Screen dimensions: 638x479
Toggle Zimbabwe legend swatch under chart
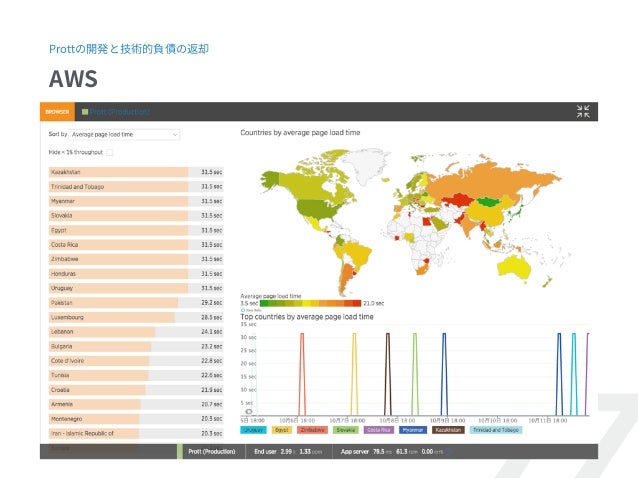[x=312, y=430]
